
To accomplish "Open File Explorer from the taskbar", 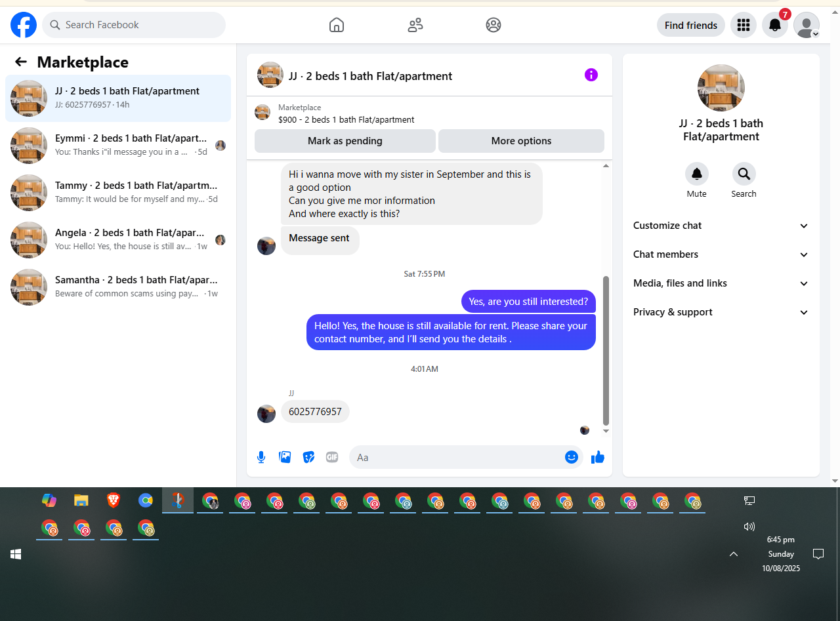I will 81,500.
